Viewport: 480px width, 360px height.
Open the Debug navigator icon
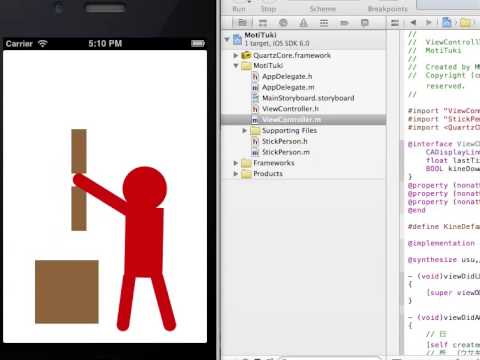(324, 23)
